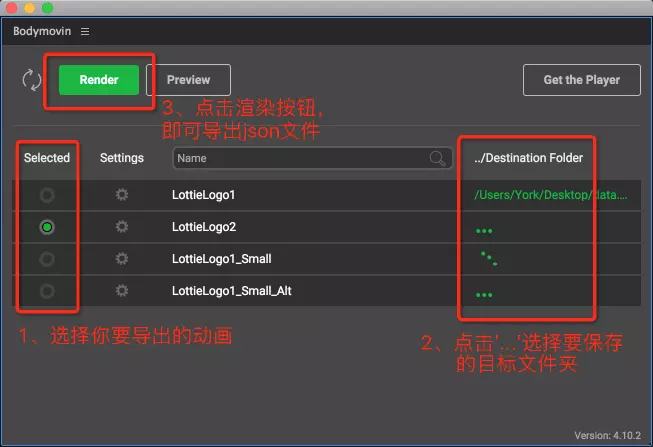Click the LottieLogo1_Small composition name
Viewport: 653px width, 447px height.
222,259
